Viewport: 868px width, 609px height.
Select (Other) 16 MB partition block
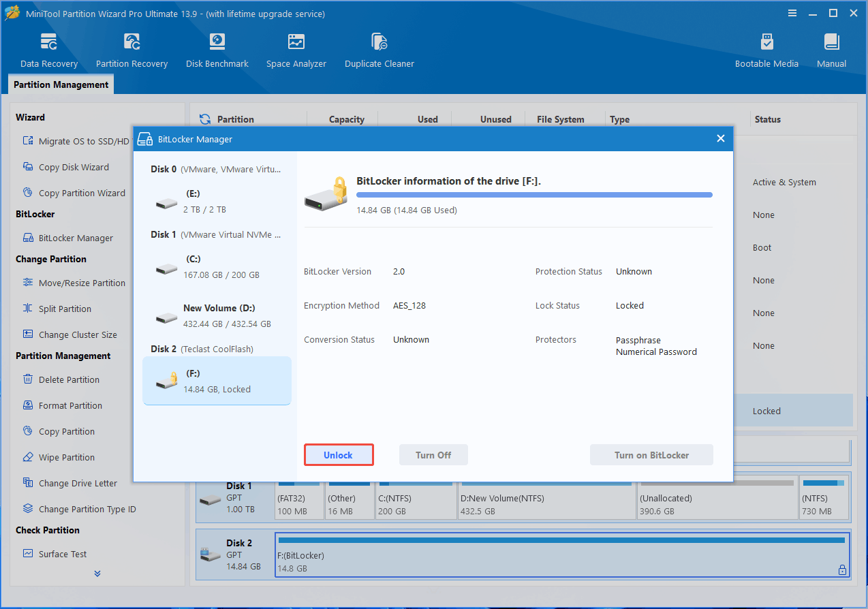tap(348, 498)
